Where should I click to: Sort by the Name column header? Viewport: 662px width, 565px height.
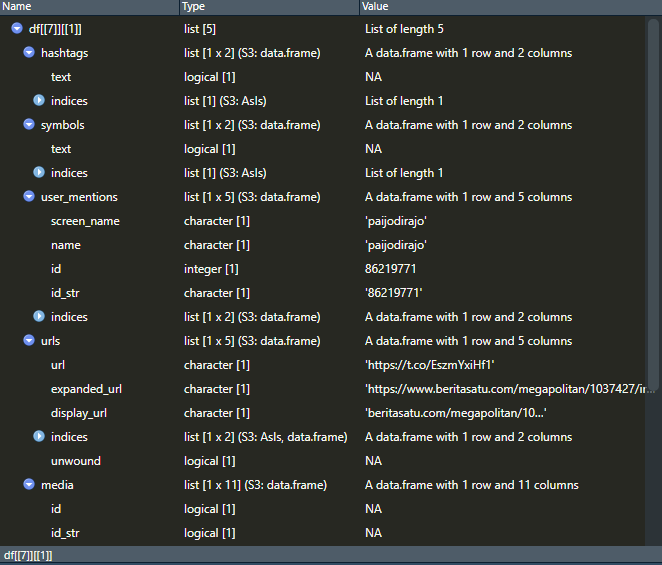tap(89, 7)
